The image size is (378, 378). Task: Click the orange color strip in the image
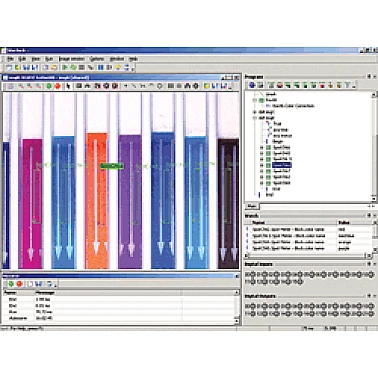pos(97,201)
